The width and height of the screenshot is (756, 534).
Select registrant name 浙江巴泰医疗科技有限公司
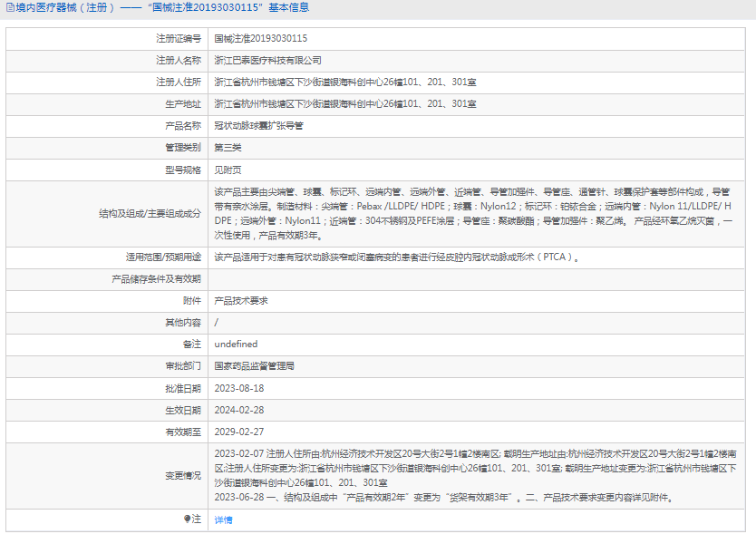tap(267, 61)
